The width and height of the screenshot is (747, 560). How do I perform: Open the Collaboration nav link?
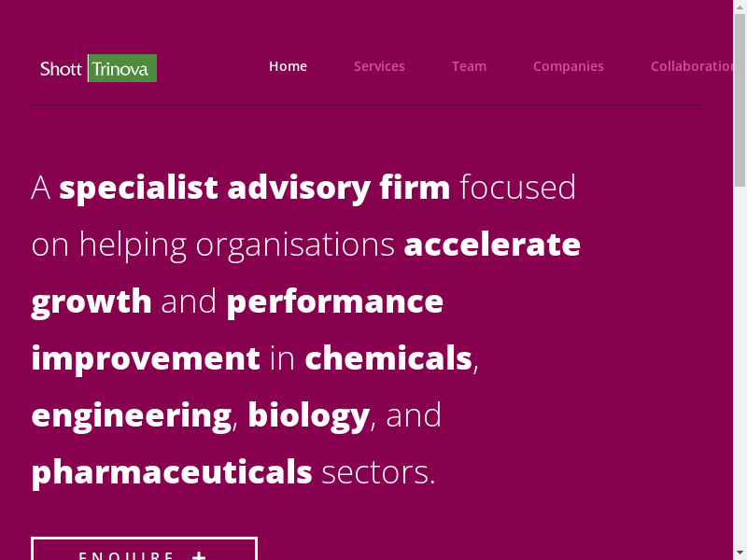(x=691, y=66)
